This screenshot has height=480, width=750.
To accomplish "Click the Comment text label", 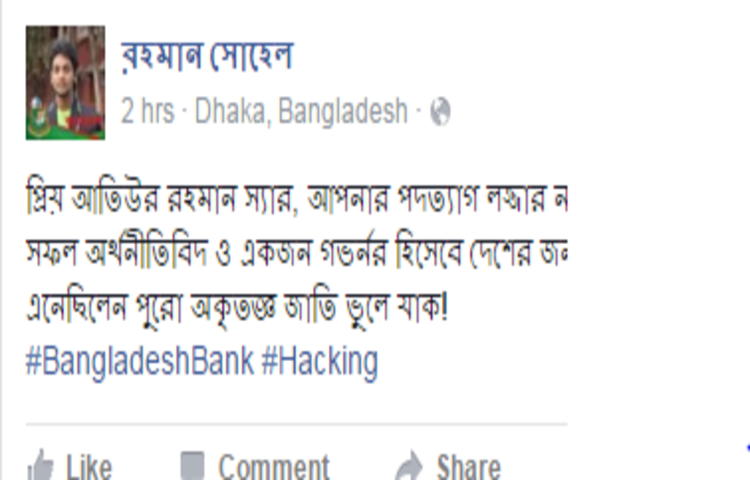I will [x=274, y=467].
